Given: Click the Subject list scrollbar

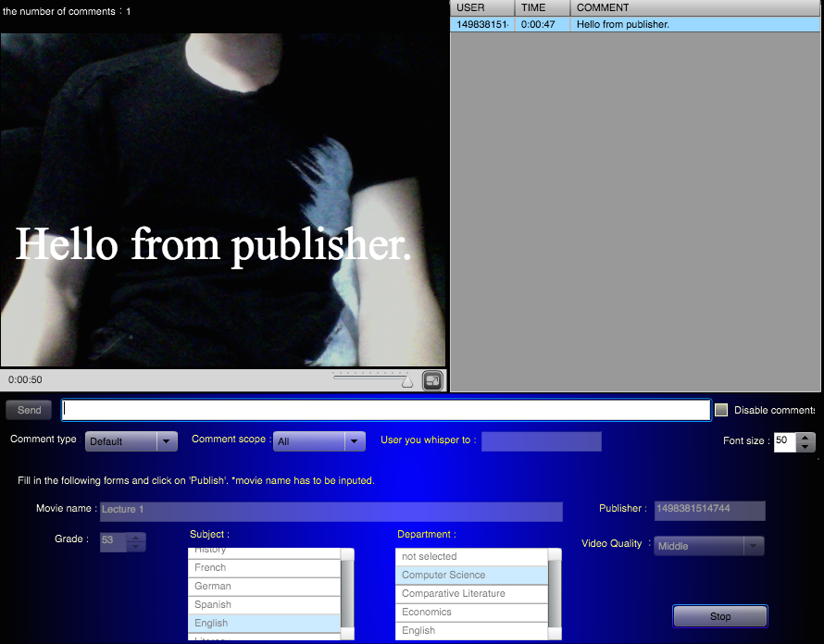Looking at the screenshot, I should pyautogui.click(x=347, y=594).
